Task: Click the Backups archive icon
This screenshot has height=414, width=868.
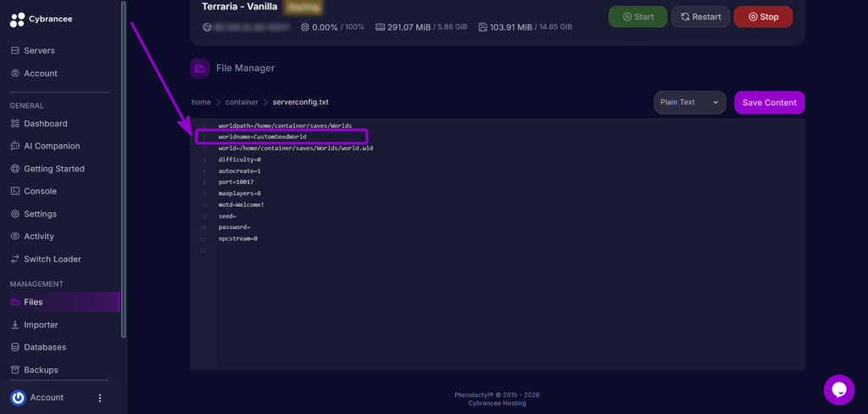Action: coord(15,370)
